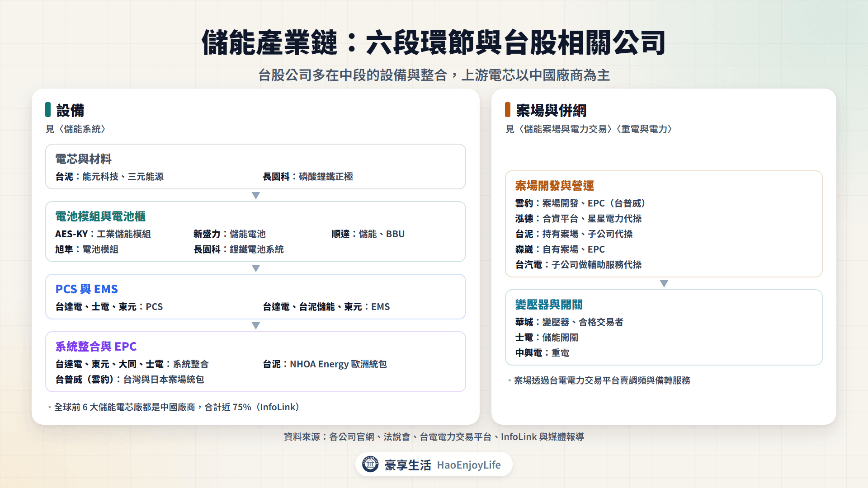Image resolution: width=868 pixels, height=488 pixels.
Task: Click 台泥：能元科技、三元能源 entry
Action: point(109,177)
